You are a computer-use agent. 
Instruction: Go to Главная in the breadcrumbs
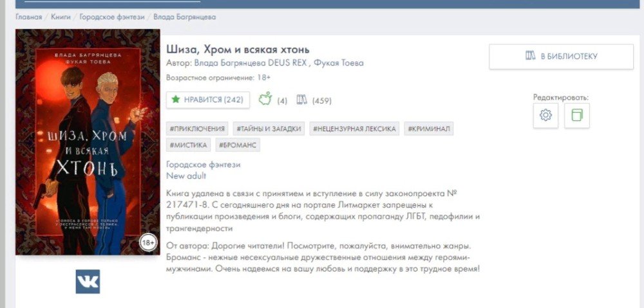point(28,17)
